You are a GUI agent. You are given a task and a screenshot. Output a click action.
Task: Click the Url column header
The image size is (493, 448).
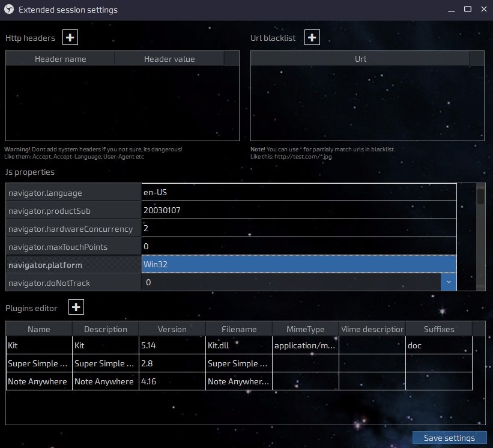[x=360, y=59]
